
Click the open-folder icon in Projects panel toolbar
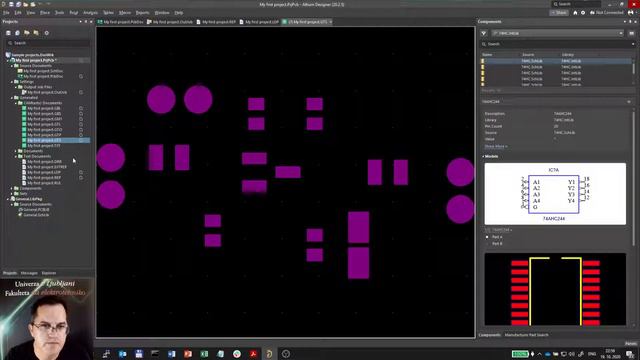tap(27, 33)
